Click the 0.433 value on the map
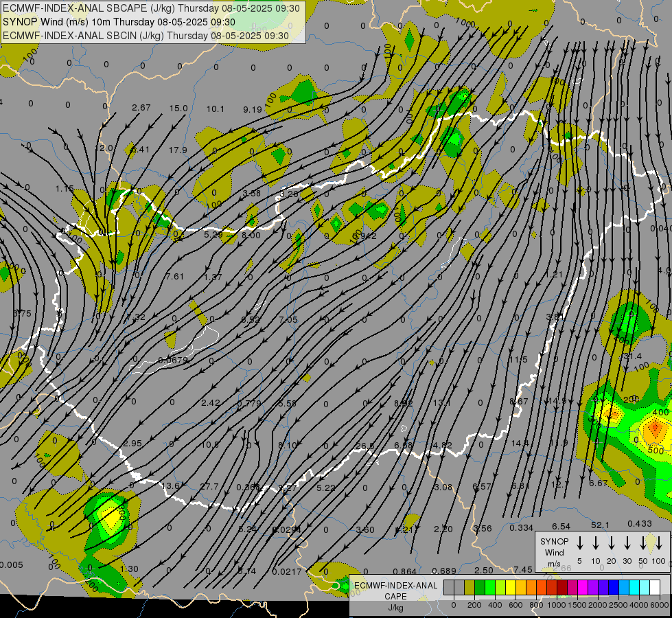 click(640, 524)
